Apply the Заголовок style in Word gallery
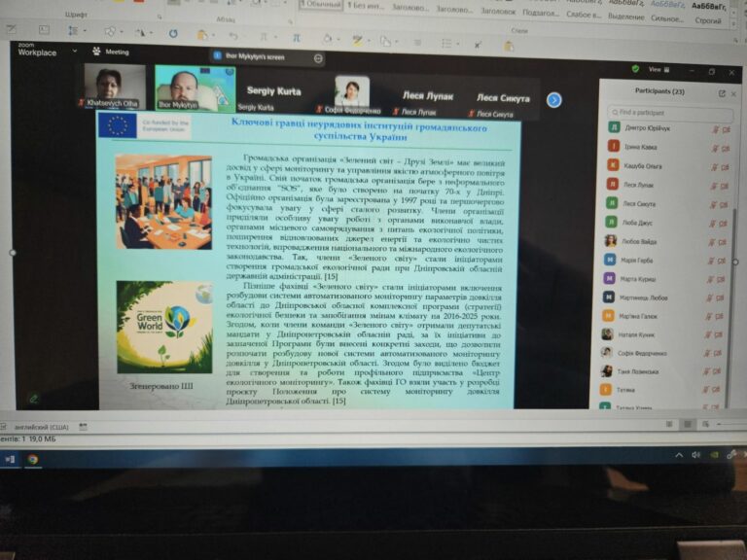The image size is (747, 560). pos(498,11)
